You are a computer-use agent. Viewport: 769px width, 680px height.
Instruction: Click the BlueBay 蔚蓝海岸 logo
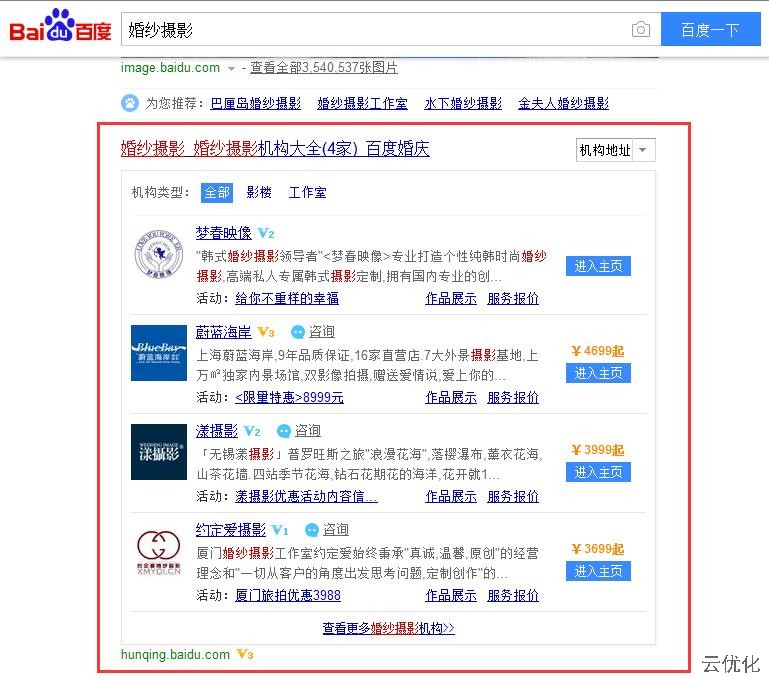[x=159, y=353]
